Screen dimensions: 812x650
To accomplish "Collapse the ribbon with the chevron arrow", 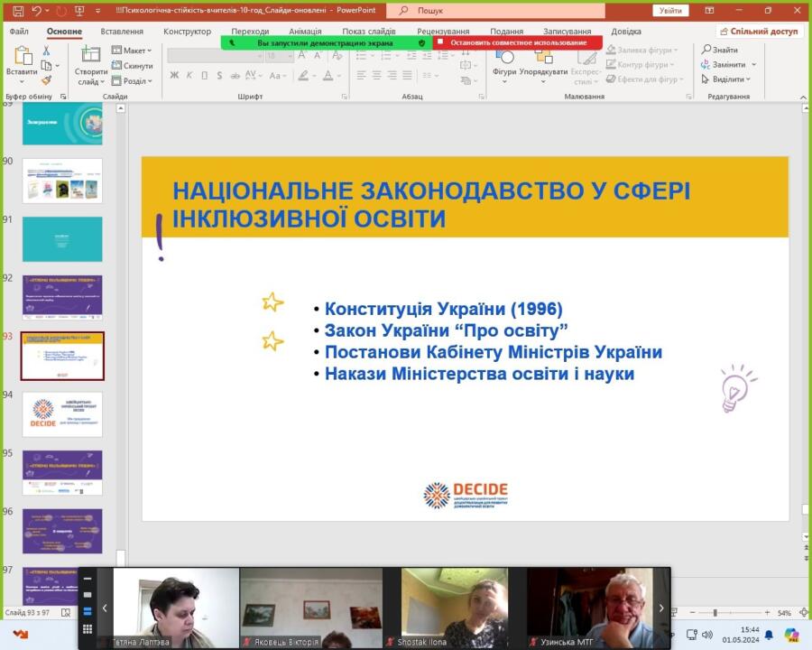I will pos(803,97).
